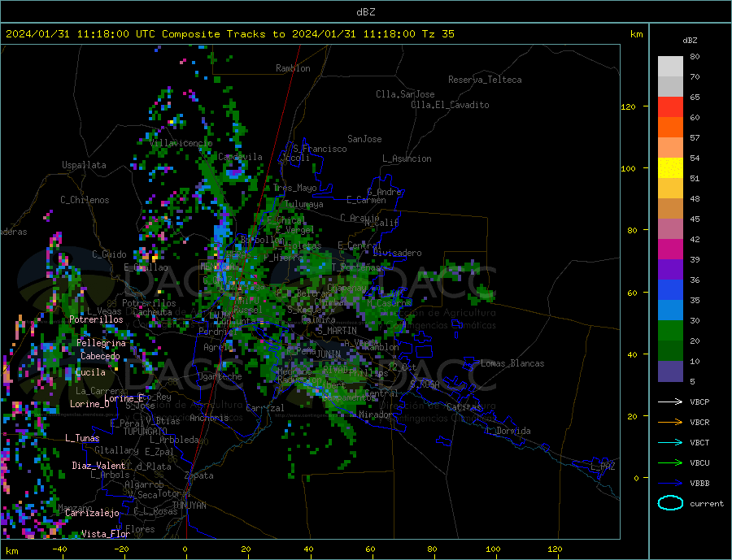The width and height of the screenshot is (732, 560).
Task: Click the white Pellegrina label
Action: [x=102, y=343]
